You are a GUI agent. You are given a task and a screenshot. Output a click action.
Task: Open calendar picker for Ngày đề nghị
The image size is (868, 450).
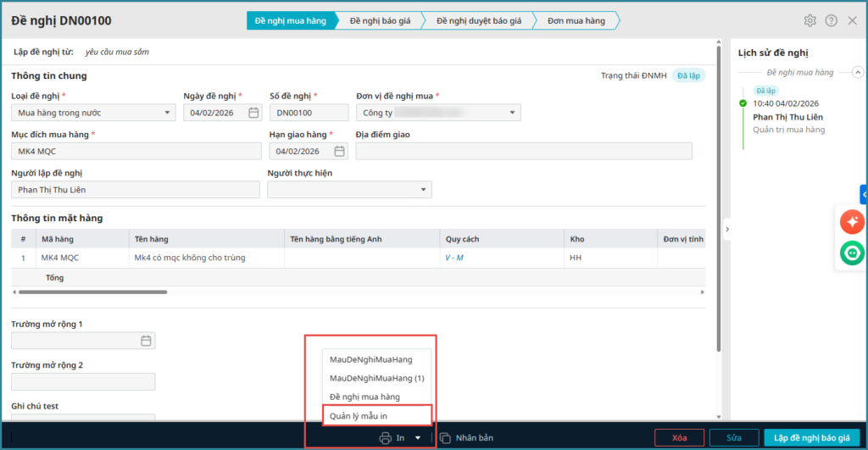(x=253, y=113)
